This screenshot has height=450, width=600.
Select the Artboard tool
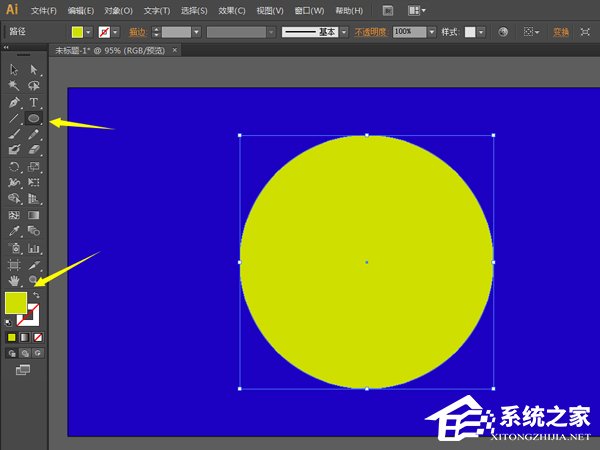pyautogui.click(x=14, y=265)
